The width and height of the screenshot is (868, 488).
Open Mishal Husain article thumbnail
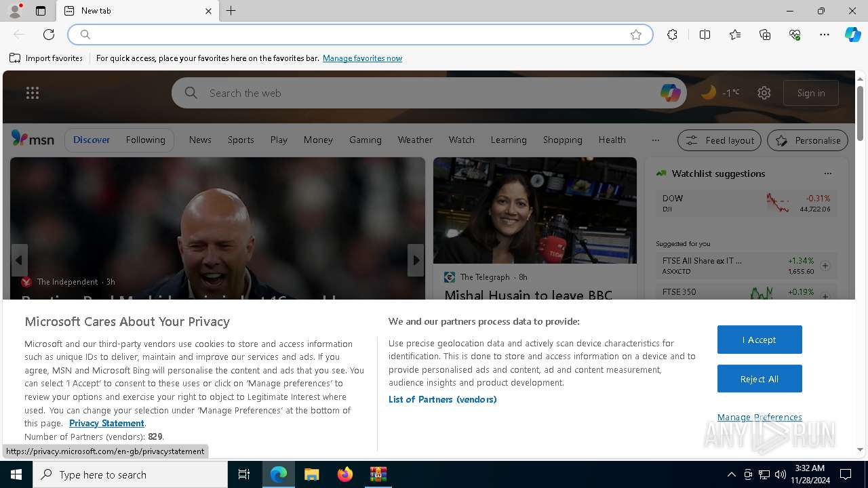tap(535, 211)
